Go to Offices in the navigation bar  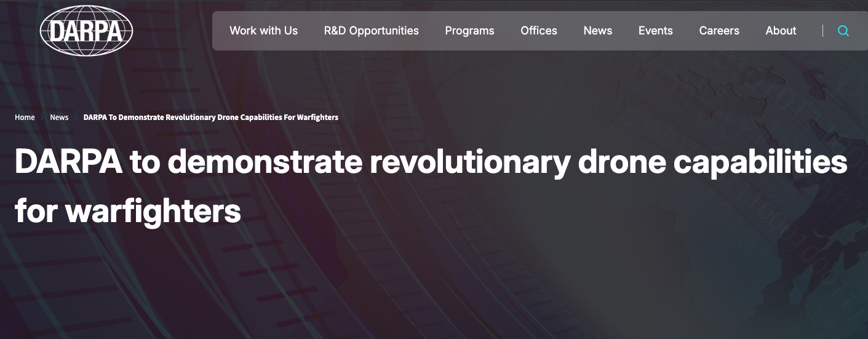(x=539, y=31)
